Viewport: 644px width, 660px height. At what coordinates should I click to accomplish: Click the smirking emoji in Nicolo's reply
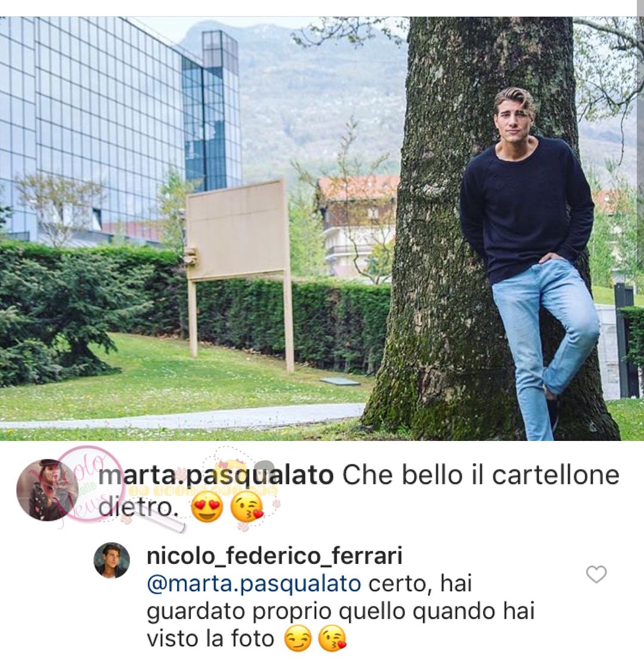pos(298,639)
